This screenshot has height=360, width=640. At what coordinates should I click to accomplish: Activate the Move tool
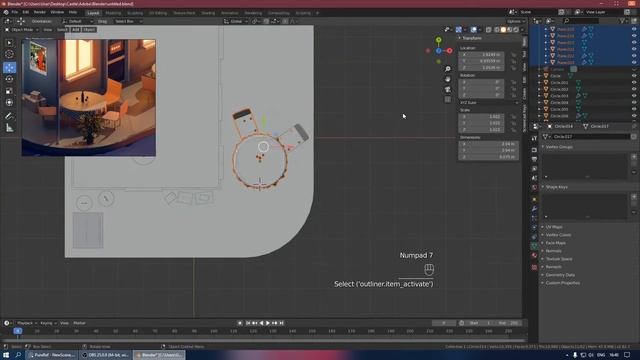tap(9, 68)
